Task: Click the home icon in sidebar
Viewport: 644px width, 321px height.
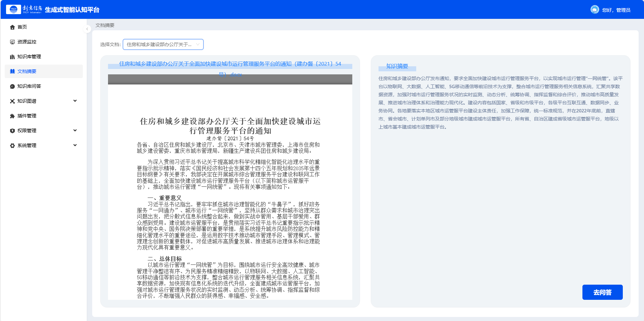Action: (12, 27)
